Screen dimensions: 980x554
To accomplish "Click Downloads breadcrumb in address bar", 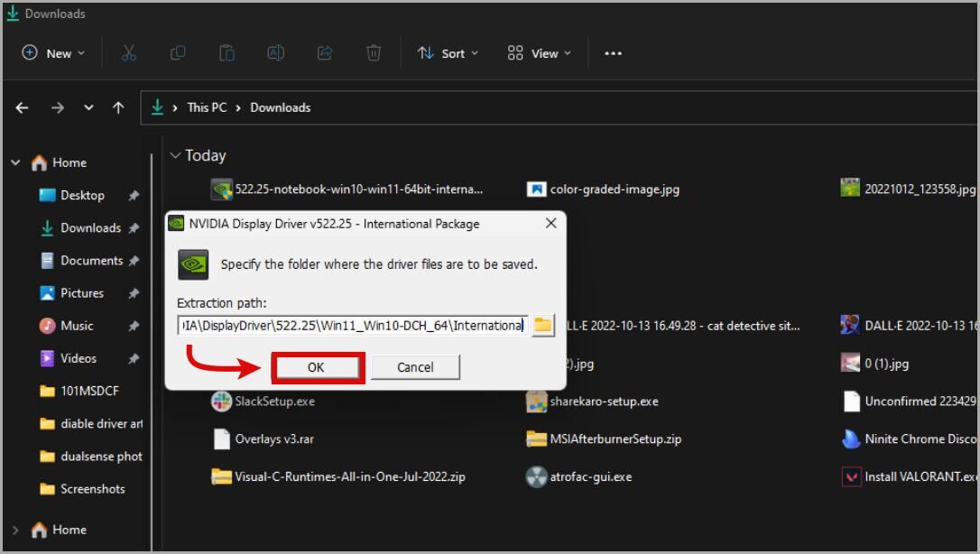I will coord(280,107).
